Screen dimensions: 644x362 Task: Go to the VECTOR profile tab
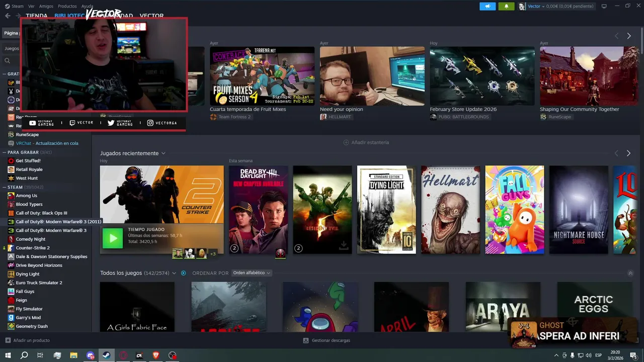click(x=151, y=16)
